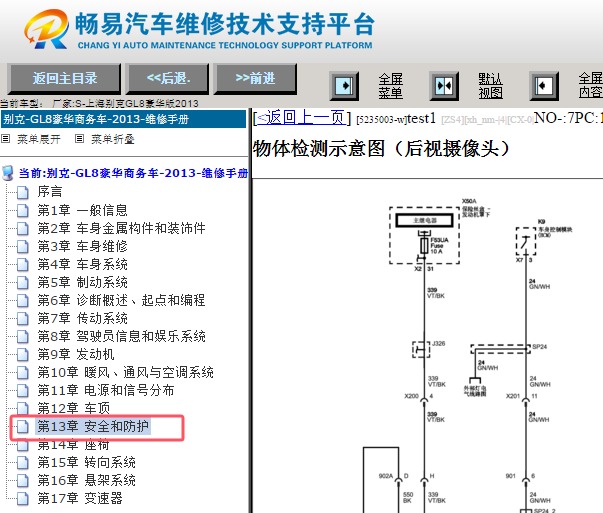Open 第3章 车身维修
The height and width of the screenshot is (513, 603).
82,246
